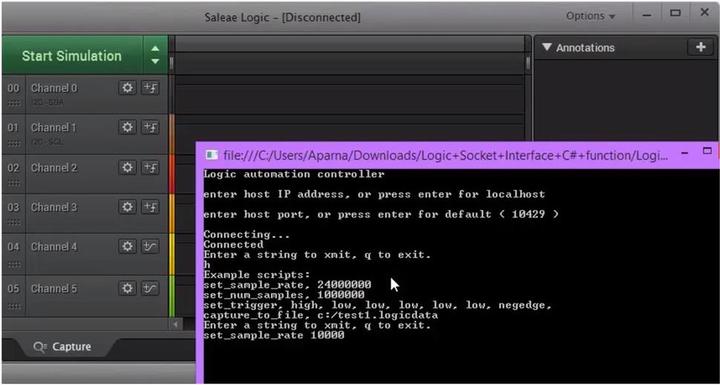Viewport: 720px width, 385px height.
Task: Select the Channel 5 label
Action: [54, 288]
